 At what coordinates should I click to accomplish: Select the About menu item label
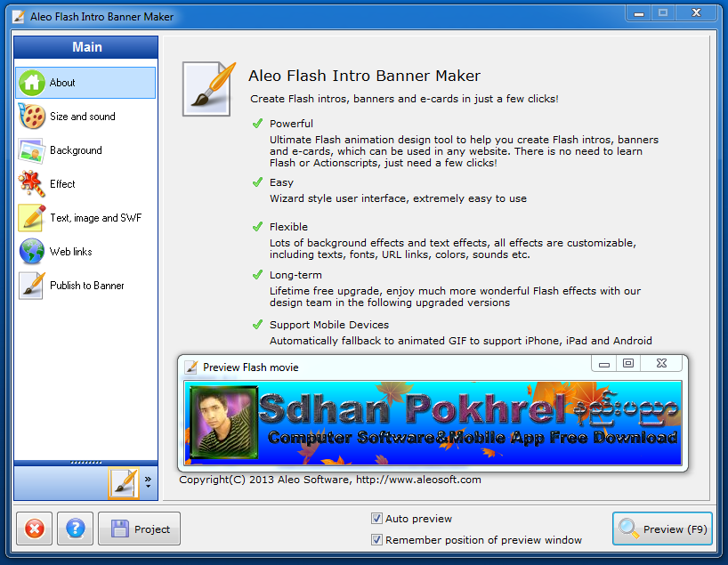(x=62, y=83)
